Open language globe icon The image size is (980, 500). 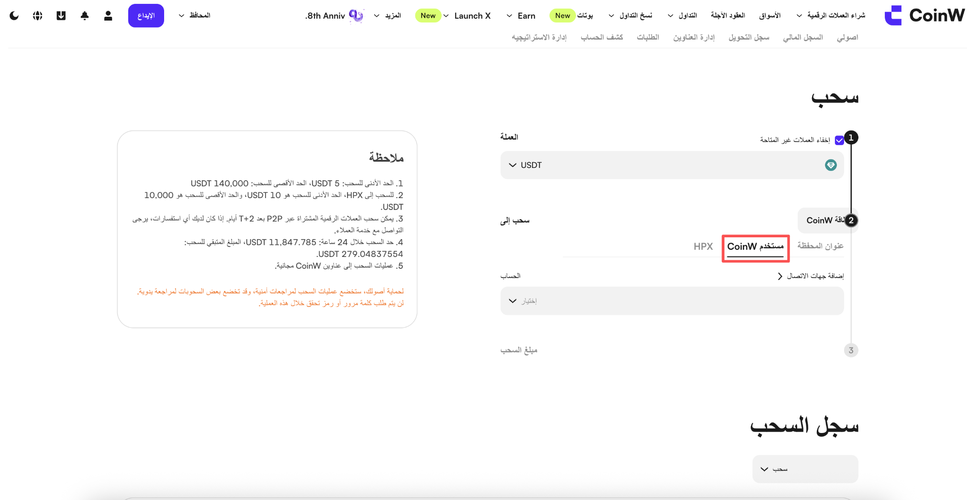click(38, 16)
